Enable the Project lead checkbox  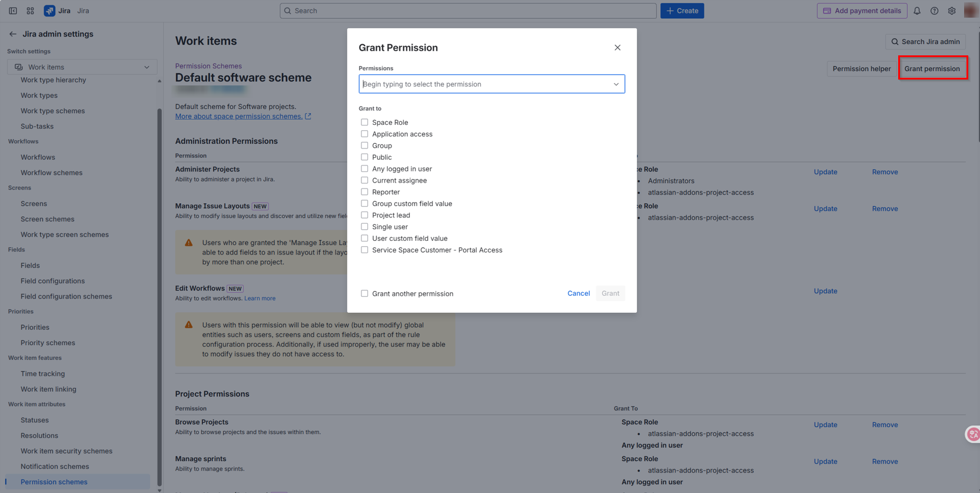364,215
